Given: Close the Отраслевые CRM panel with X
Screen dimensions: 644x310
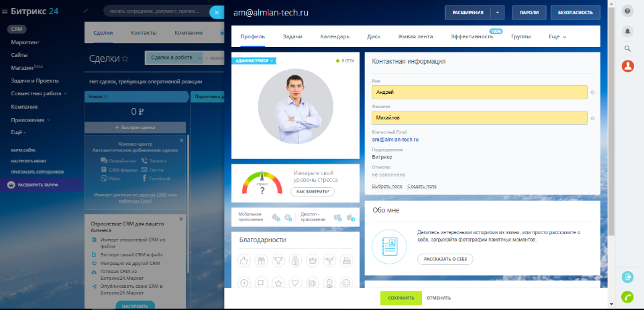Looking at the screenshot, I should (x=181, y=219).
